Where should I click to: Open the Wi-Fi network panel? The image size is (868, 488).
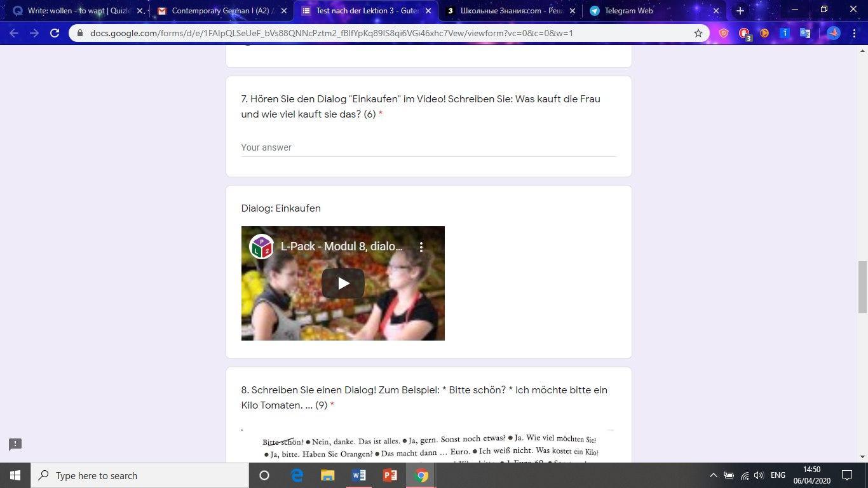[744, 475]
